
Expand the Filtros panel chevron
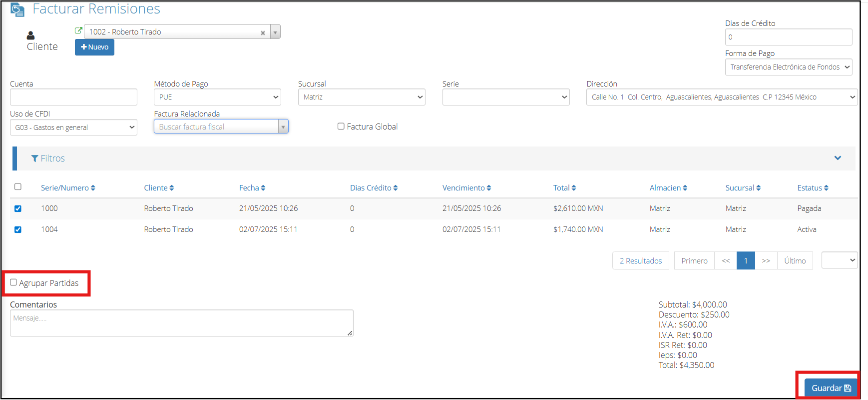pos(838,158)
